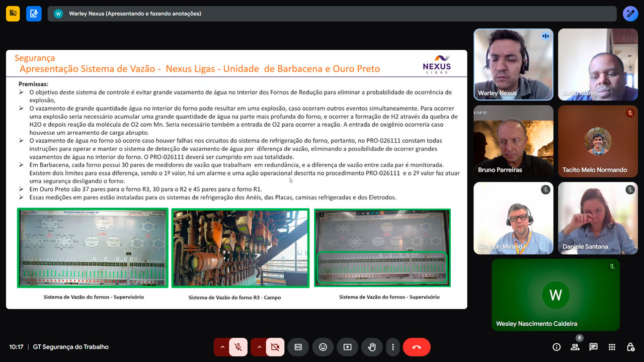This screenshot has width=644, height=362.
Task: Select Tacito Melo Normando tile
Action: pyautogui.click(x=598, y=141)
